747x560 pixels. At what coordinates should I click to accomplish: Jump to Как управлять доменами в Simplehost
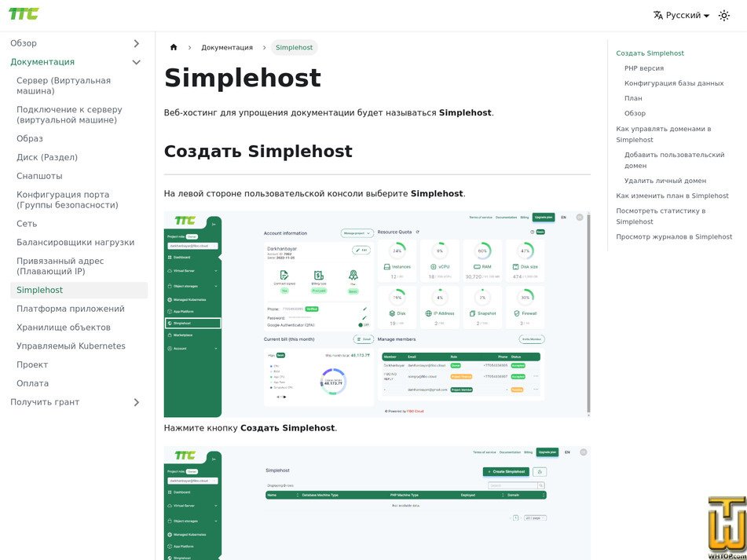point(663,134)
